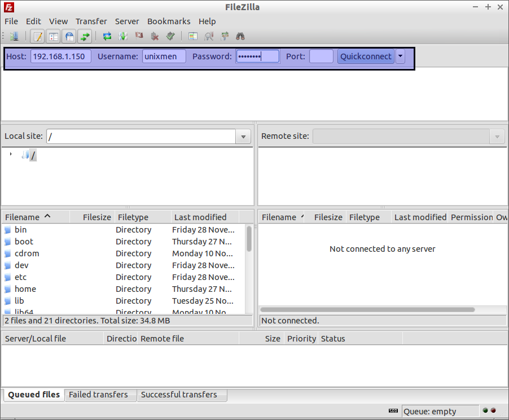Select the 'home' directory name

[25, 289]
